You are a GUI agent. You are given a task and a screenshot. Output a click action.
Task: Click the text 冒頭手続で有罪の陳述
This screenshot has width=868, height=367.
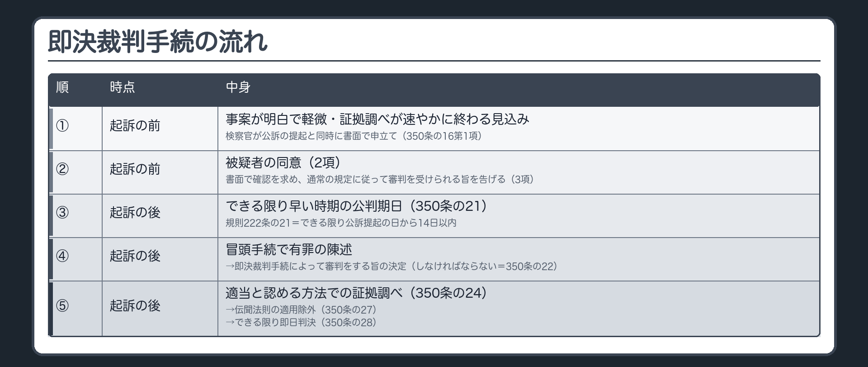[x=288, y=249]
